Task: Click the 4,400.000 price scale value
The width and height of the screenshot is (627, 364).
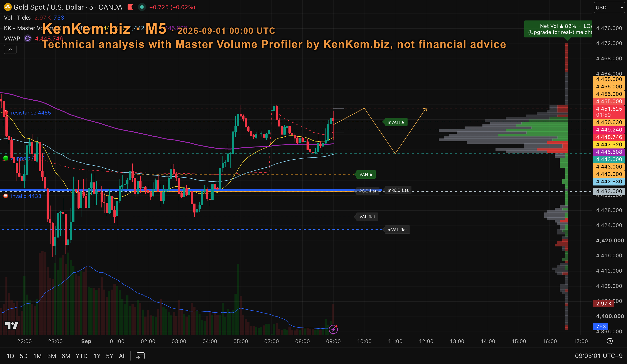Action: (610, 316)
